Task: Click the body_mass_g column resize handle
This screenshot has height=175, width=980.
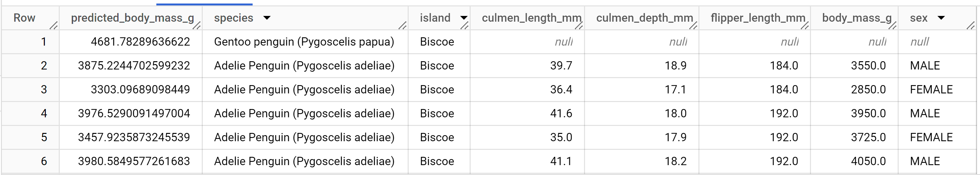Action: (893, 26)
